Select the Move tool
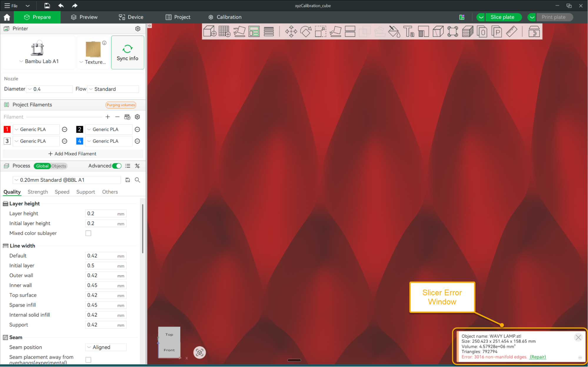Viewport: 588px width, 367px height. tap(291, 31)
